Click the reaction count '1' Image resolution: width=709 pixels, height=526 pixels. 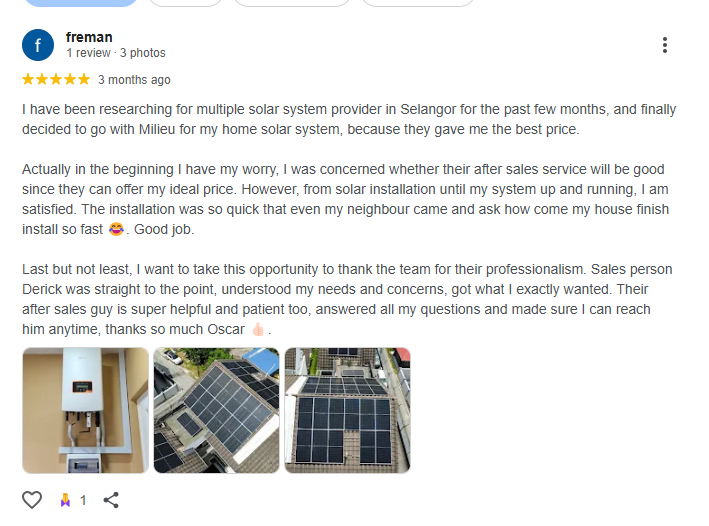pyautogui.click(x=84, y=500)
